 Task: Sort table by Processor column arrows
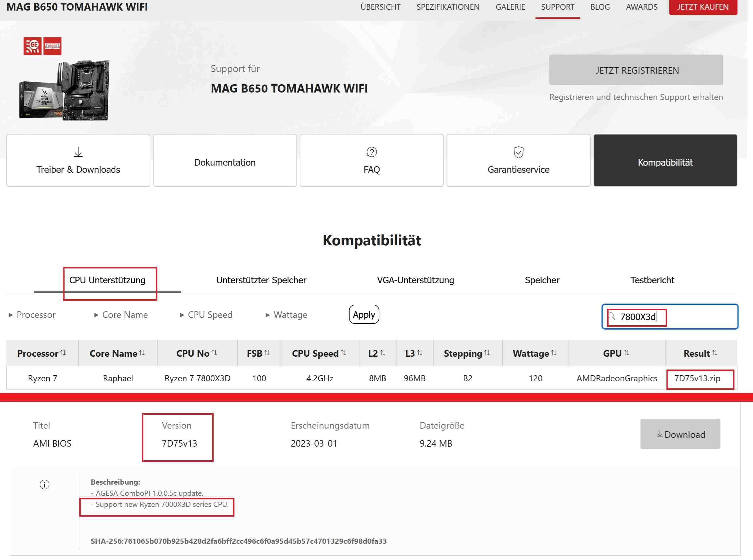[63, 353]
